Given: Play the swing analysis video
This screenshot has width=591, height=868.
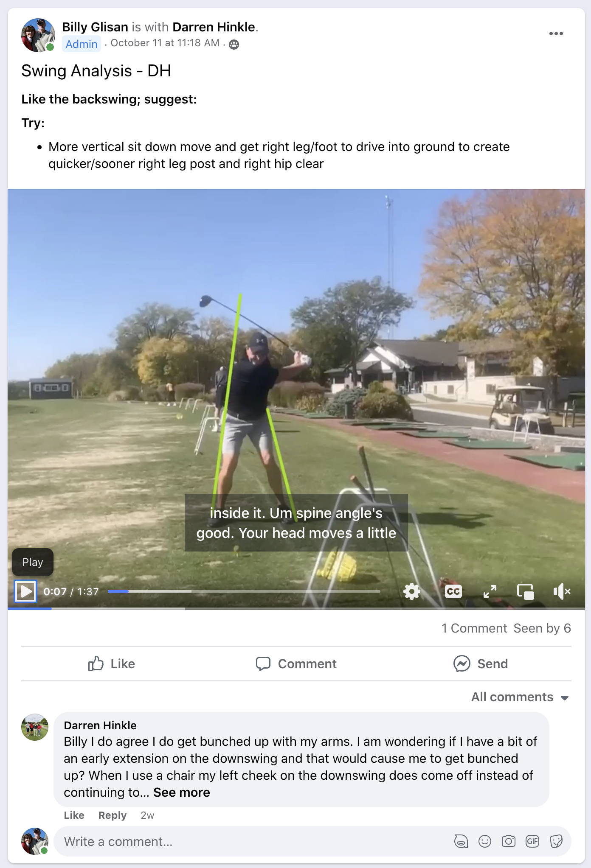Looking at the screenshot, I should (x=25, y=591).
